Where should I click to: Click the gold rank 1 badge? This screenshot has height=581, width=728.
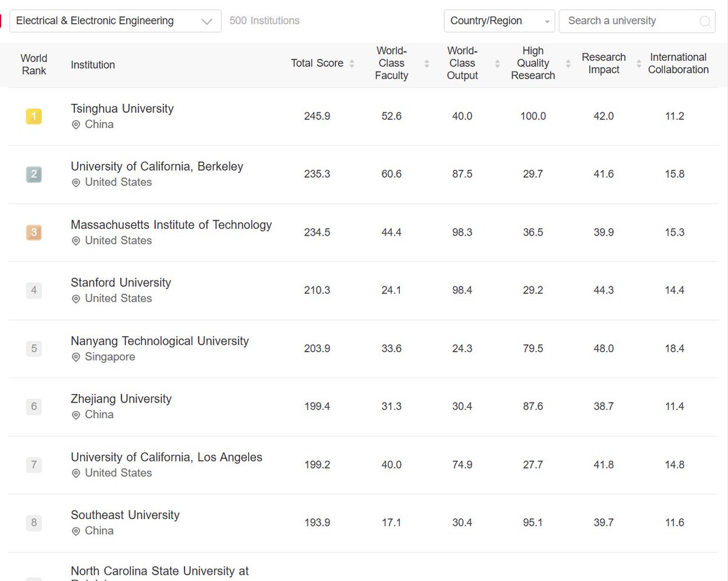[x=34, y=116]
